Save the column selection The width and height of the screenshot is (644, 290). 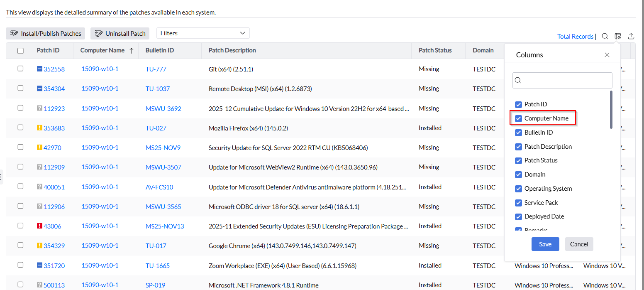545,244
